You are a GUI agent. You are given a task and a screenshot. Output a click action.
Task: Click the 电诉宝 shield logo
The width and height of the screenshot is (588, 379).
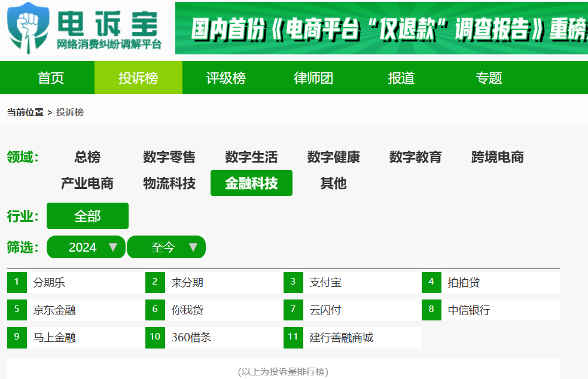click(x=28, y=27)
